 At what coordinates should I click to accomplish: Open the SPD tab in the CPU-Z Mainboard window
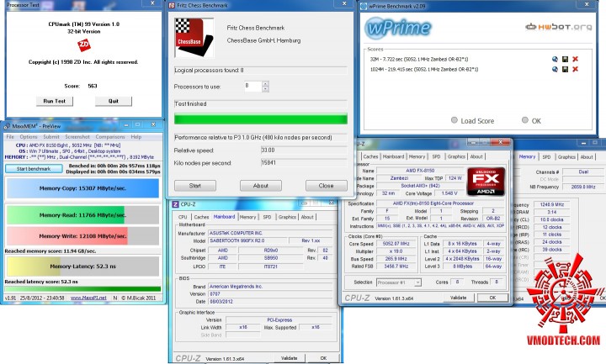[267, 217]
